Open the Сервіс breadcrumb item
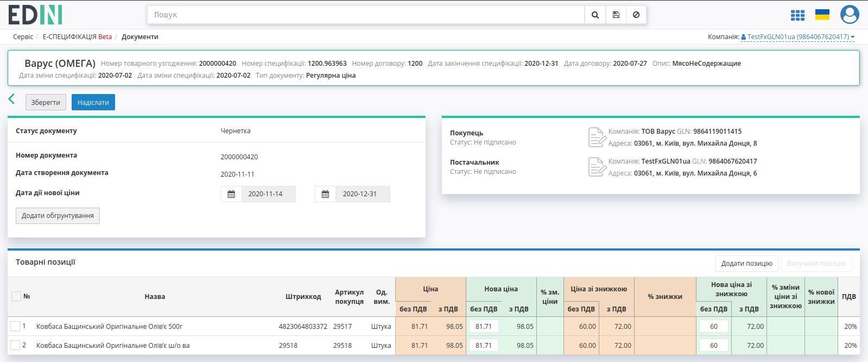This screenshot has height=362, width=868. 23,37
